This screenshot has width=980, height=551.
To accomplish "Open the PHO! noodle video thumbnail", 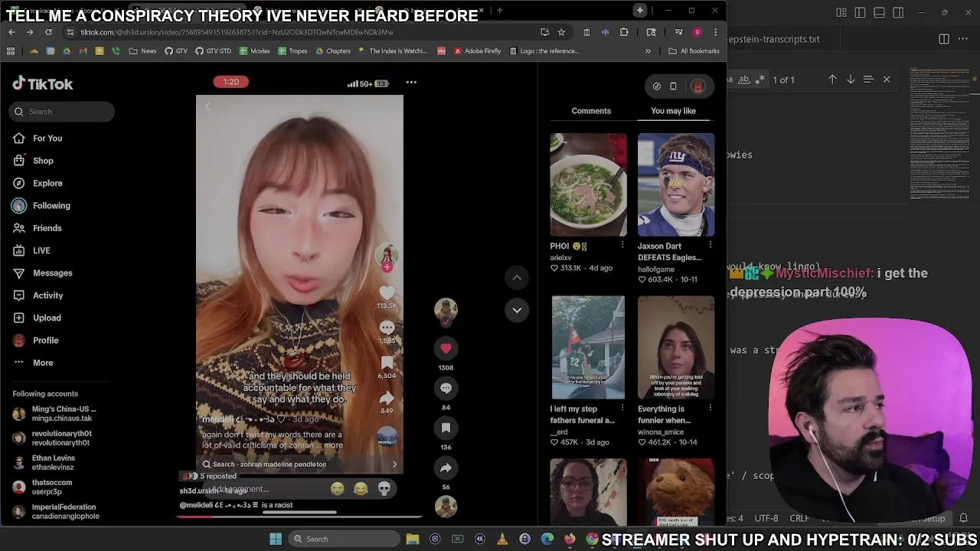I will (588, 184).
